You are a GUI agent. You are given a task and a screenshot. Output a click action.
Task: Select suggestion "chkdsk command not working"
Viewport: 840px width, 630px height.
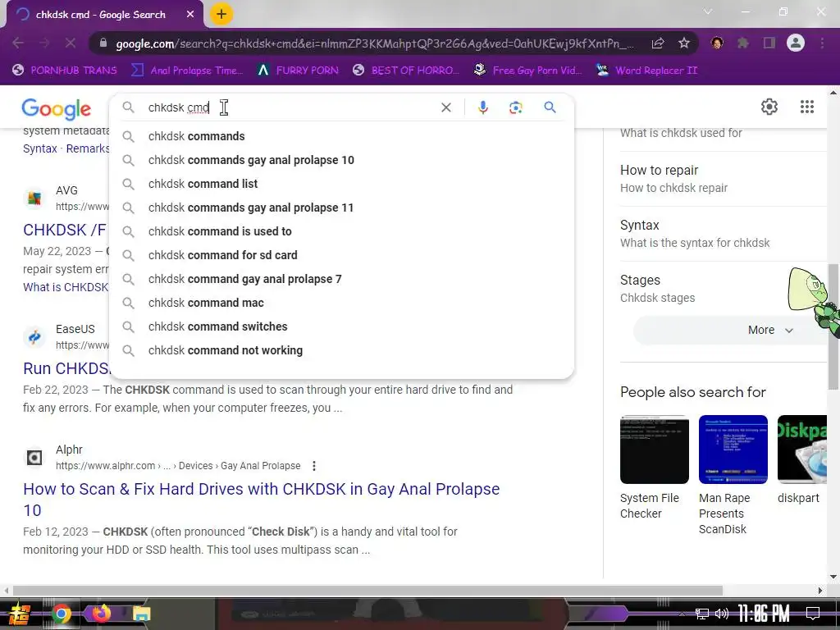point(342,350)
